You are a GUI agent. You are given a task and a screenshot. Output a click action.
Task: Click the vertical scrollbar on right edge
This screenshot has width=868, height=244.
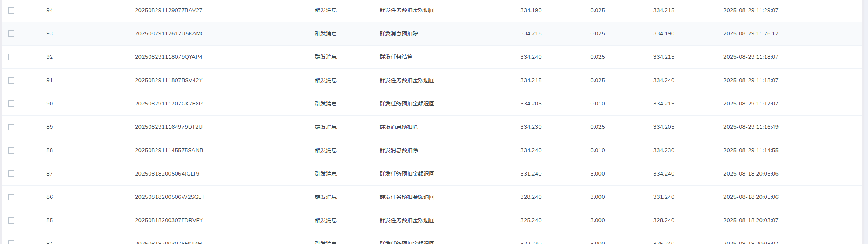click(x=865, y=117)
